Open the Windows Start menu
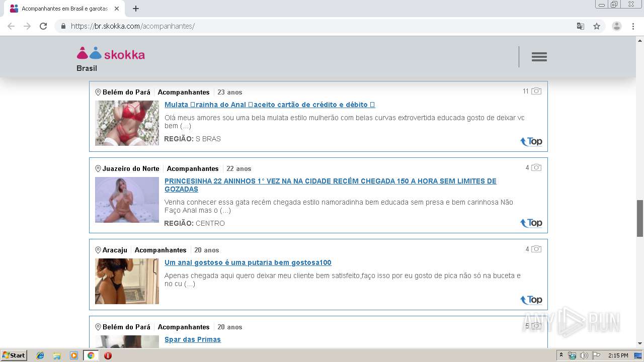 point(14,355)
